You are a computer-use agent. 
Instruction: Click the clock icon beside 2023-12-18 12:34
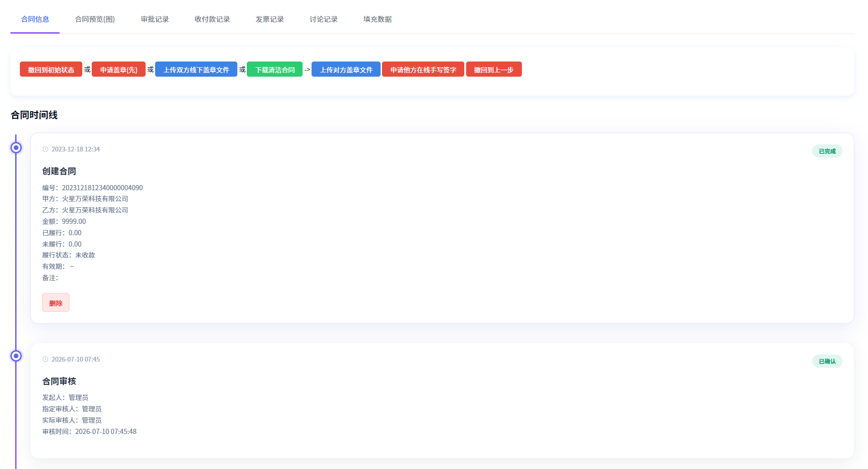click(45, 149)
